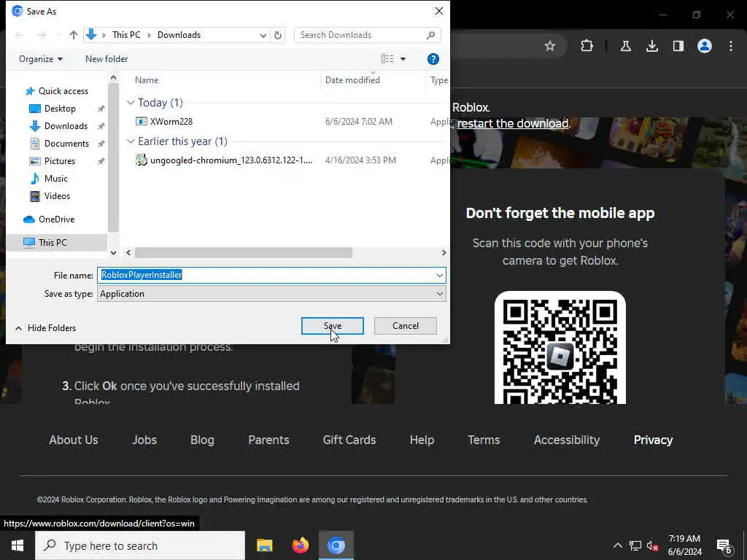Click the Back arrow in Save As dialog
Image resolution: width=747 pixels, height=560 pixels.
point(20,35)
